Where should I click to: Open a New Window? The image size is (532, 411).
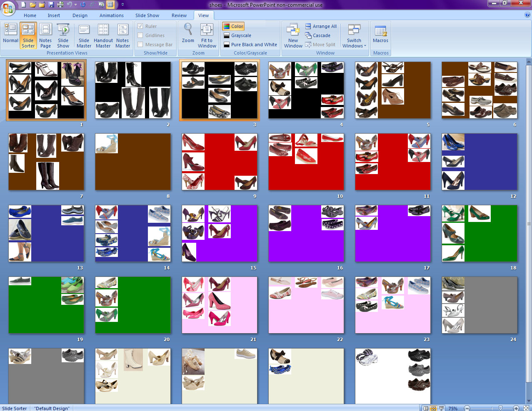(293, 35)
